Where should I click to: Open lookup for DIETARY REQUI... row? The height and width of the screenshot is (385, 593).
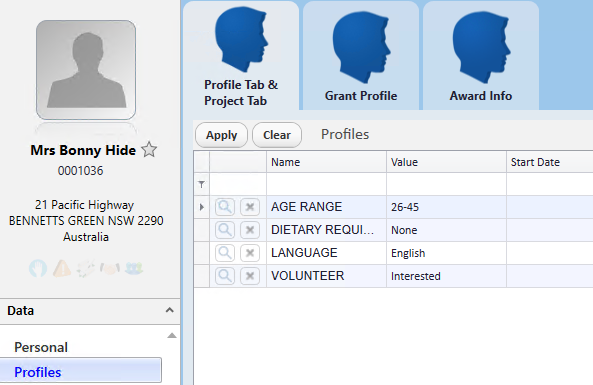pyautogui.click(x=225, y=230)
